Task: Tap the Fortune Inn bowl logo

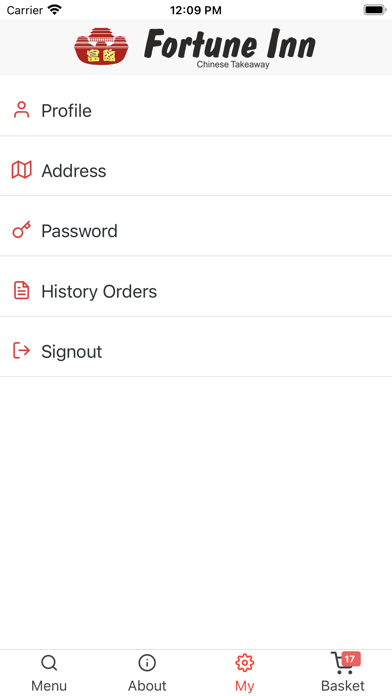Action: pyautogui.click(x=101, y=46)
